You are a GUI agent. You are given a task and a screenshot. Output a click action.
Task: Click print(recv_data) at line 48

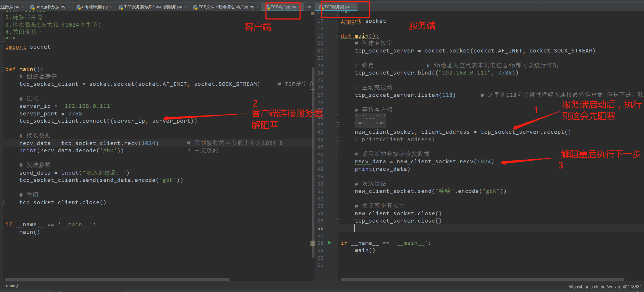(382, 169)
